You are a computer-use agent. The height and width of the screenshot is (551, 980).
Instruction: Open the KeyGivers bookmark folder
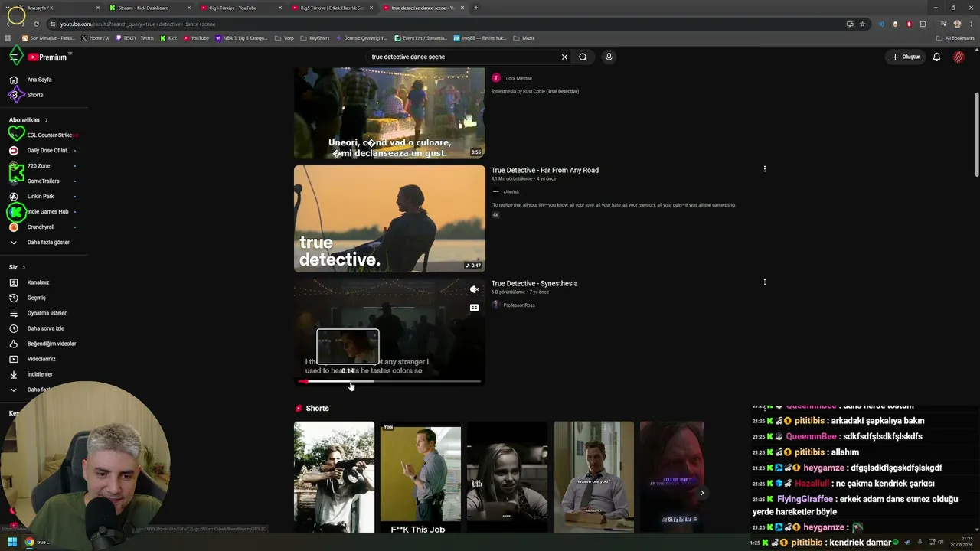[x=315, y=38]
